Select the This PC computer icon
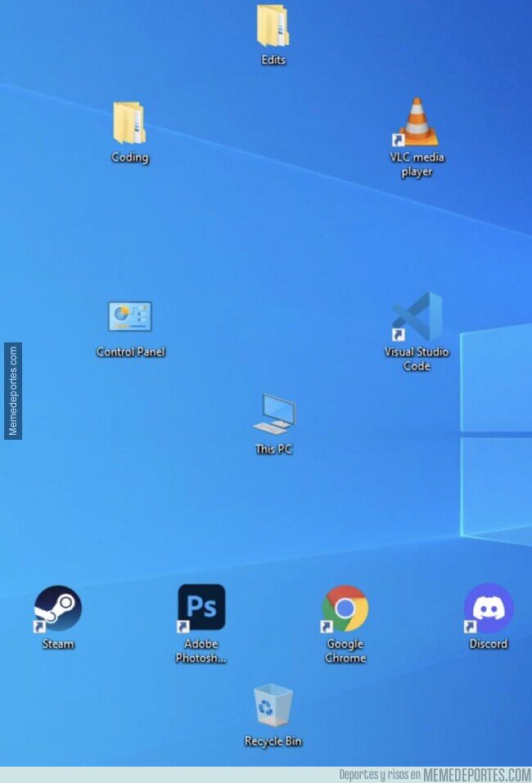The height and width of the screenshot is (783, 532). coord(274,414)
